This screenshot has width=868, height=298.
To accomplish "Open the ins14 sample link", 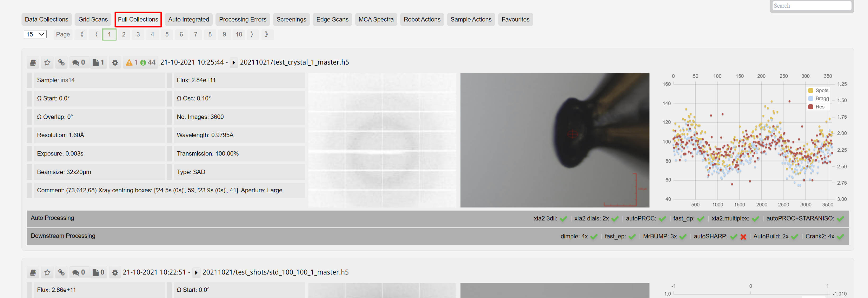I will (x=68, y=80).
